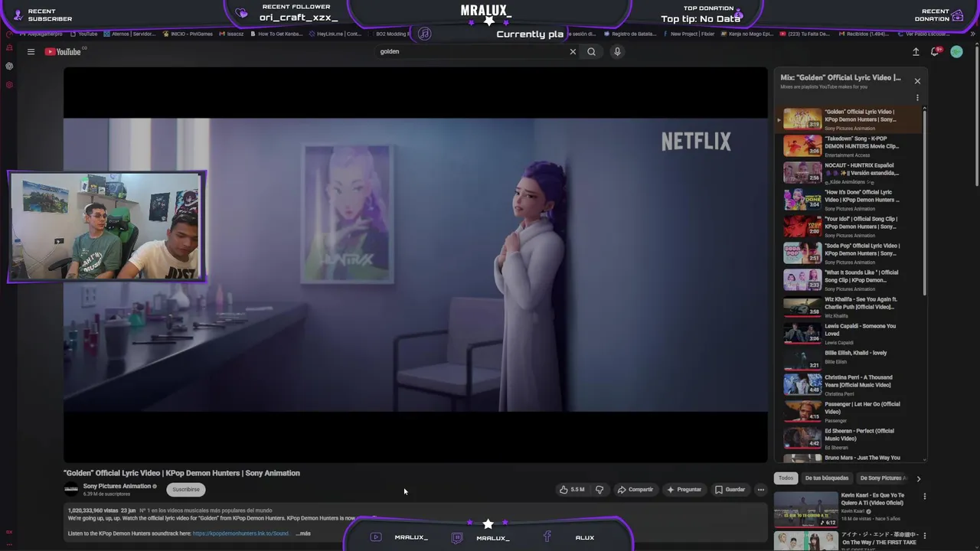Image resolution: width=980 pixels, height=551 pixels.
Task: Open the account avatar menu
Action: click(x=956, y=51)
